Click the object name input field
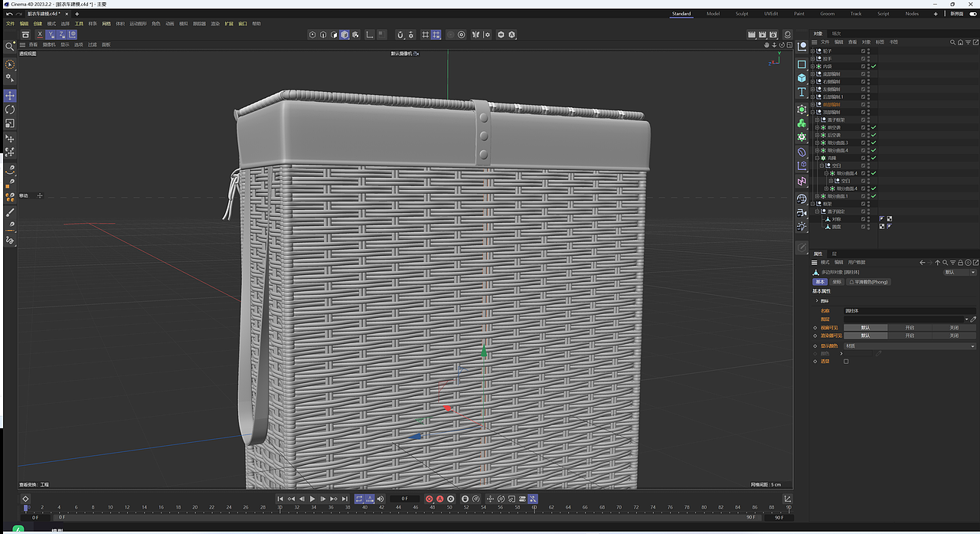The width and height of the screenshot is (980, 534). click(x=910, y=311)
